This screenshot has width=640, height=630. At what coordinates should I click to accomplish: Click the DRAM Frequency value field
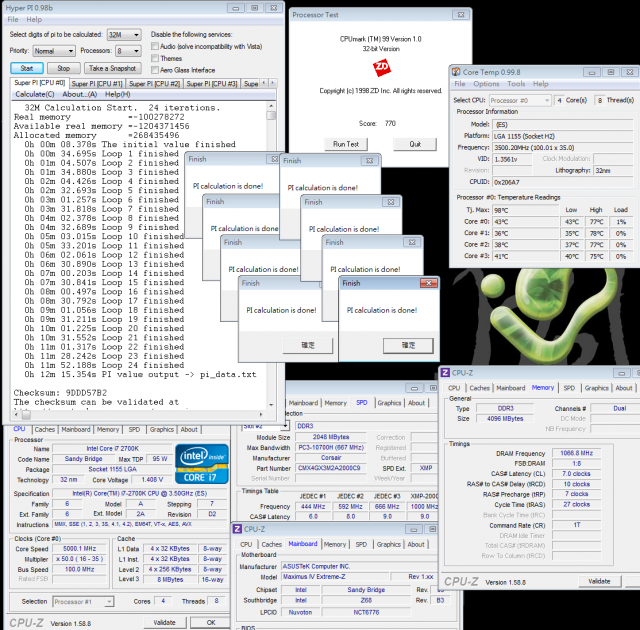576,453
